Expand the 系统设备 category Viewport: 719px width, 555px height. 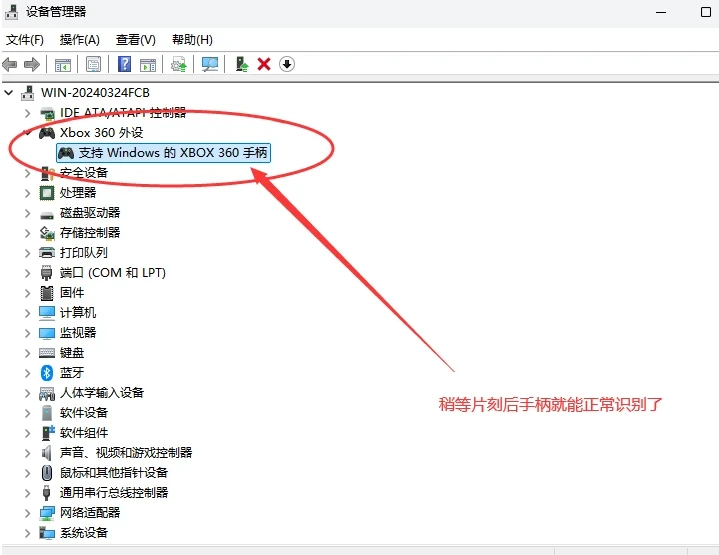pos(28,533)
